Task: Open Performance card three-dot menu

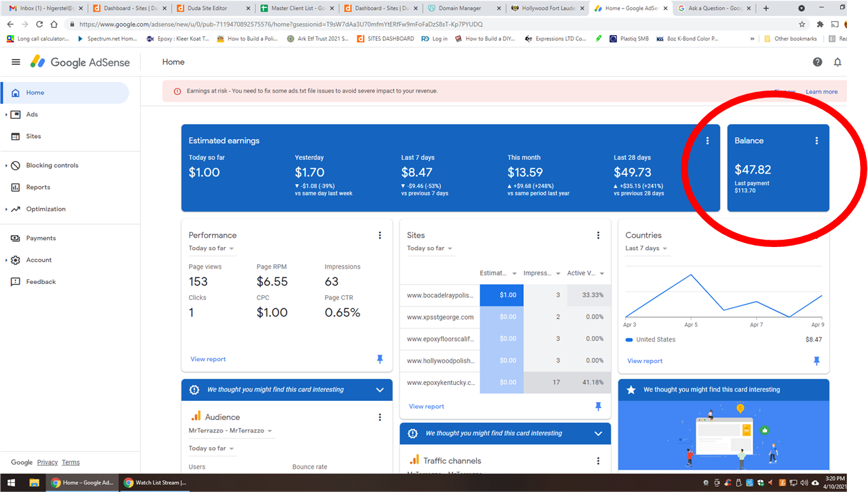Action: (380, 235)
